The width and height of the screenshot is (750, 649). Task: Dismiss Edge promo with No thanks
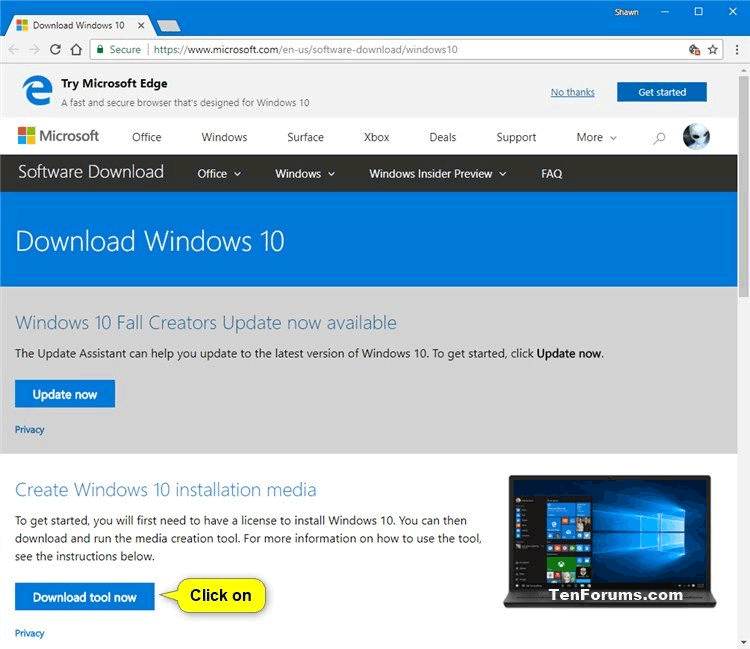(573, 92)
